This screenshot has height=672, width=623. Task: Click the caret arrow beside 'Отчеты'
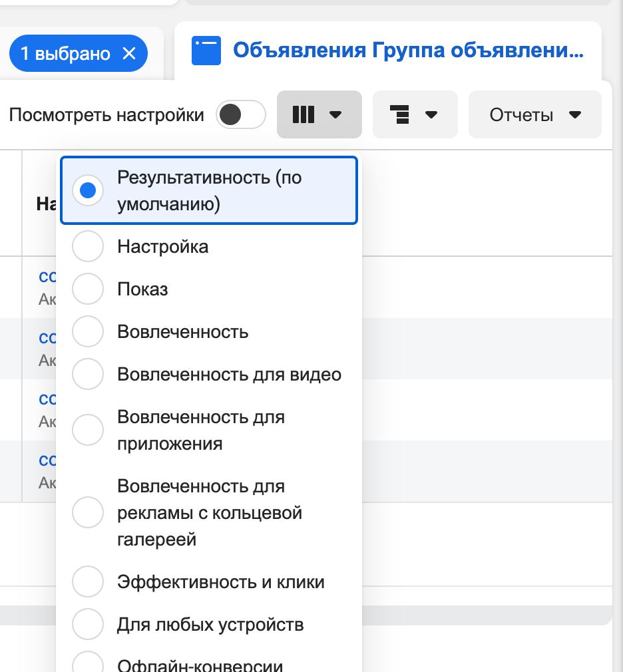click(x=576, y=115)
